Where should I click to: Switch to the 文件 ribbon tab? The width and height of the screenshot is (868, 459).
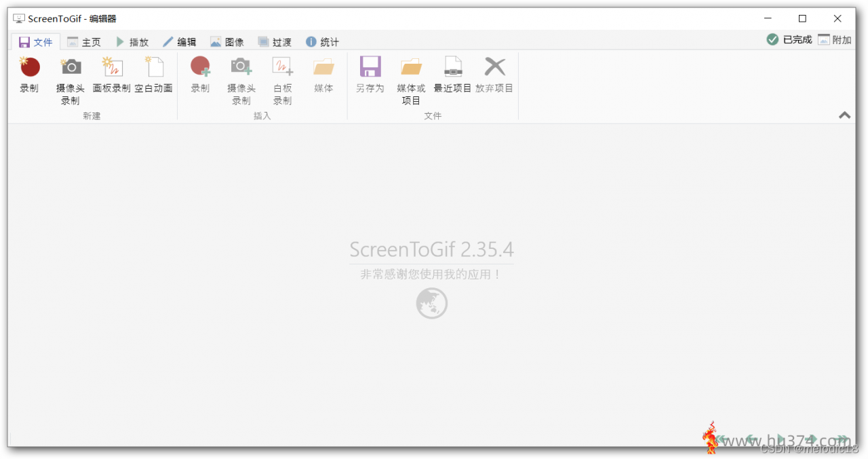coord(36,42)
